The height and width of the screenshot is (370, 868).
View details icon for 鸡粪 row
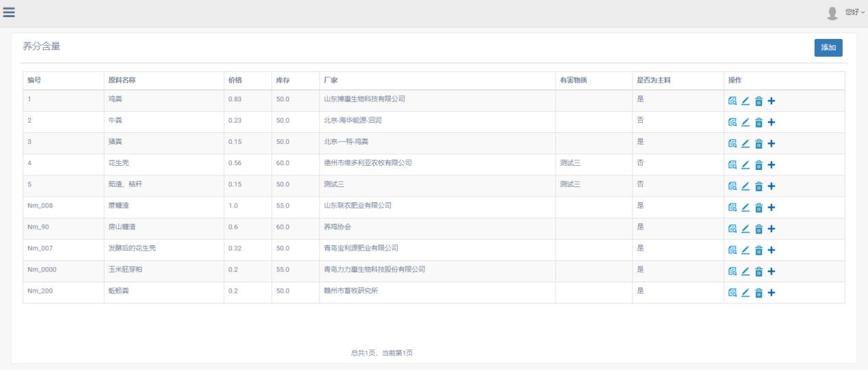732,101
